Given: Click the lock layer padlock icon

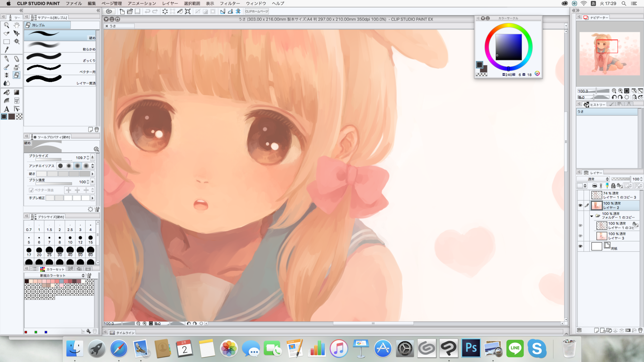Looking at the screenshot, I should click(x=613, y=186).
